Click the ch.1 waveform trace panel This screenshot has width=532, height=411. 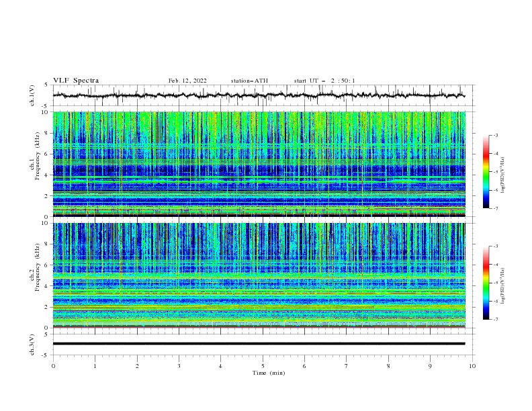point(263,95)
